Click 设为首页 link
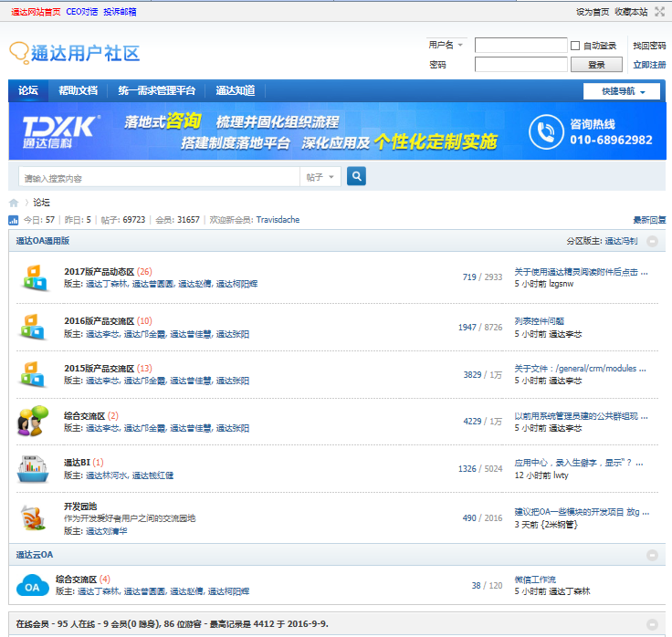The height and width of the screenshot is (637, 672). [593, 12]
